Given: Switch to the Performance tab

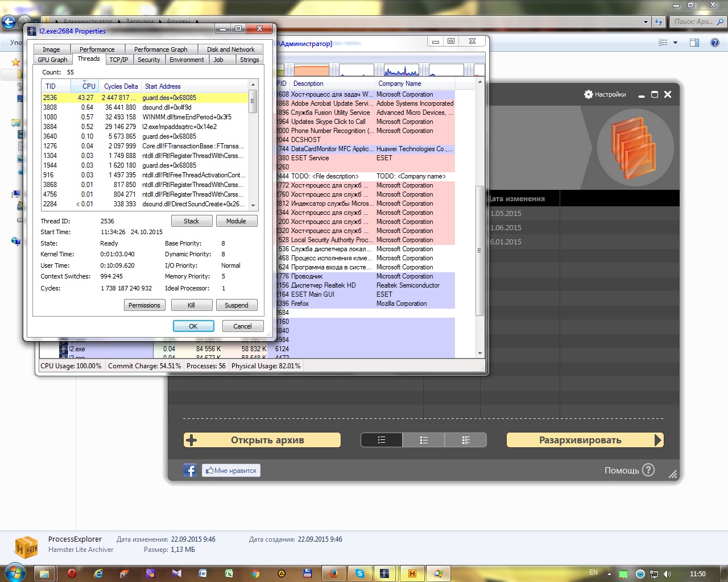Looking at the screenshot, I should 97,49.
